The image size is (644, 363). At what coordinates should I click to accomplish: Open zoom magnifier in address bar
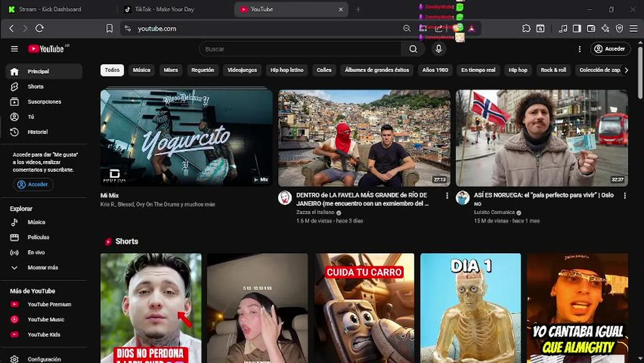pyautogui.click(x=407, y=29)
